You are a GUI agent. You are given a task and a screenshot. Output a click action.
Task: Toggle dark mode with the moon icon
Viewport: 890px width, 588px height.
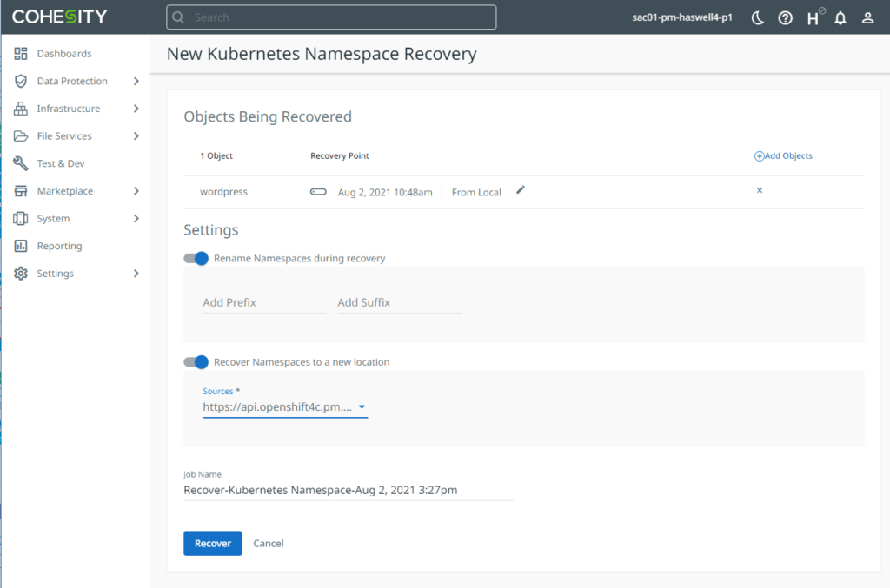(x=757, y=17)
